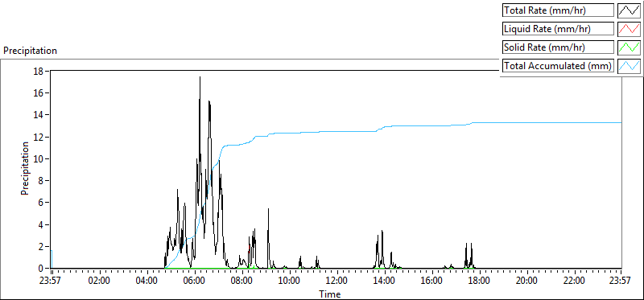
Task: Click the Liquid Rate red plot icon
Action: [630, 29]
